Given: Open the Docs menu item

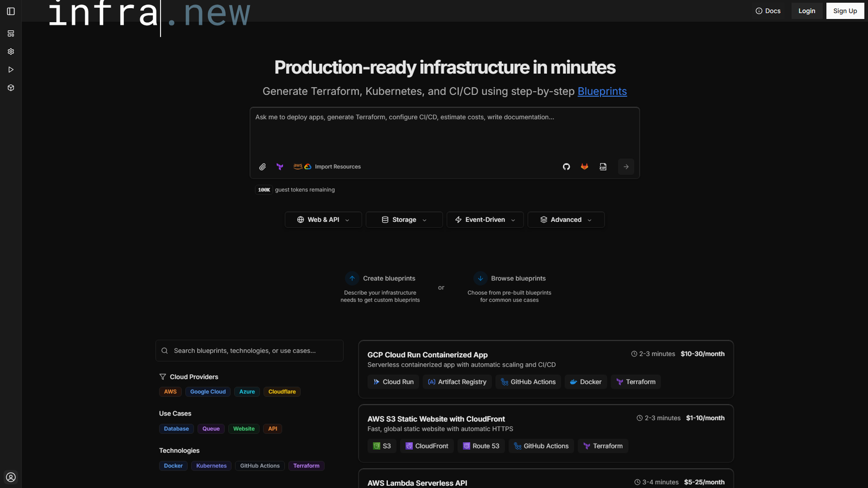Looking at the screenshot, I should (768, 10).
